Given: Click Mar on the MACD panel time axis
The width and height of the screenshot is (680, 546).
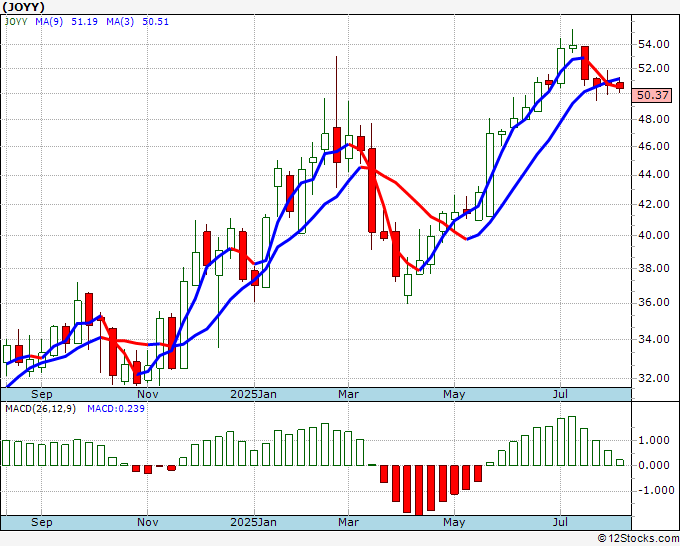Looking at the screenshot, I should [349, 522].
